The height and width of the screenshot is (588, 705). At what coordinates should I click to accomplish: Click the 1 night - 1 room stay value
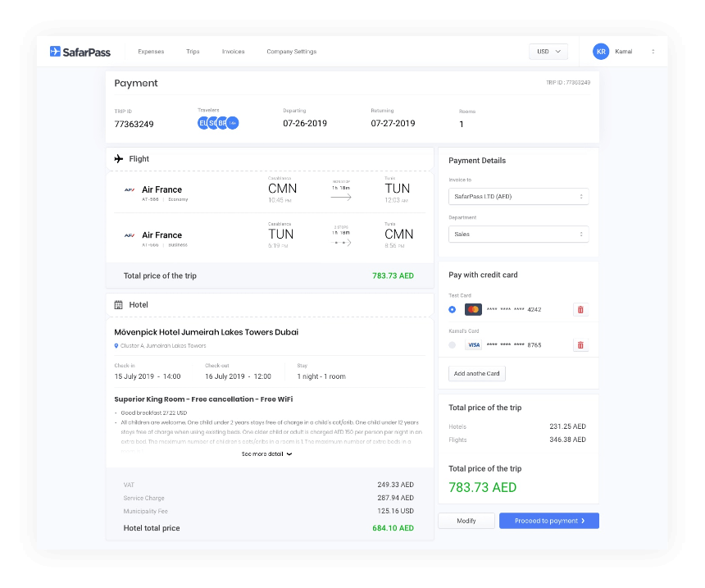coord(321,376)
